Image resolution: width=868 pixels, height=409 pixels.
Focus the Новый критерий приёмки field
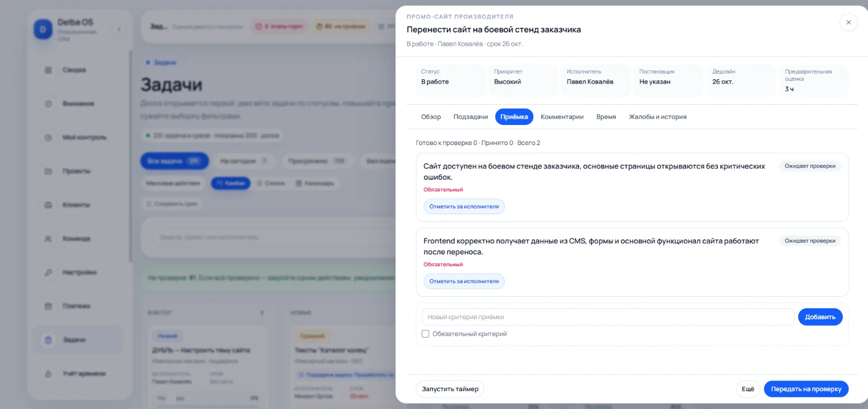(608, 317)
